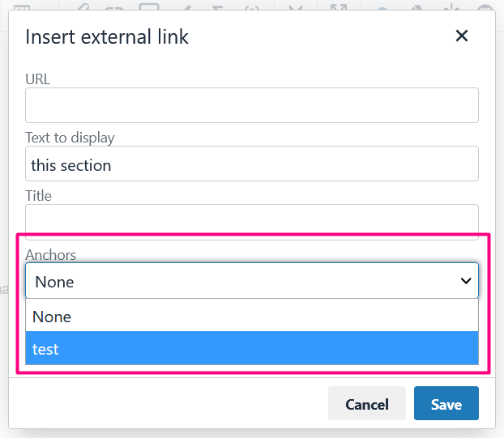Viewport: 504px width, 438px height.
Task: Focus the Title input field
Action: (x=252, y=222)
